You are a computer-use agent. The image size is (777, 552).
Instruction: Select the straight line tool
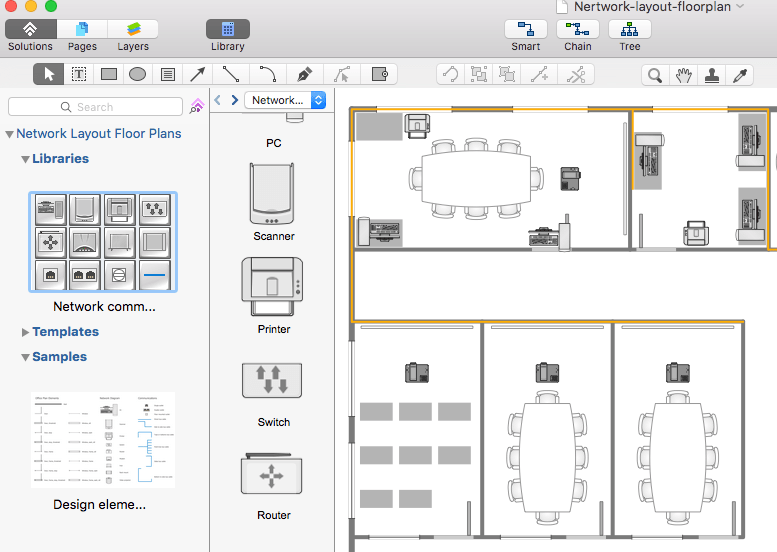click(231, 74)
